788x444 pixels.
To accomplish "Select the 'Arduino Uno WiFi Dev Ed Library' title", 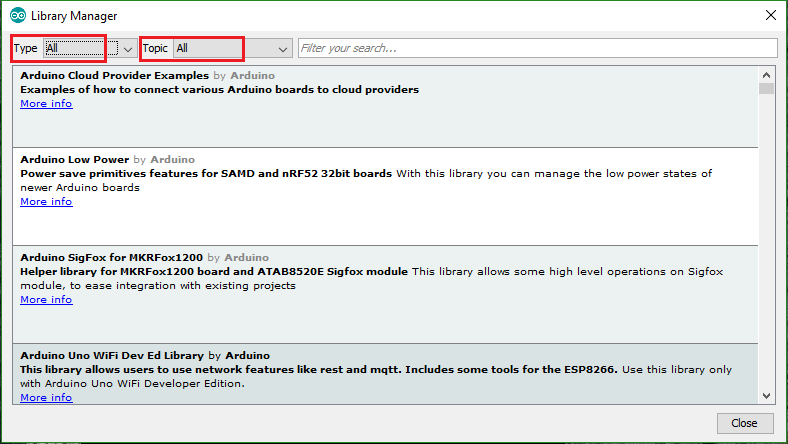I will click(112, 356).
